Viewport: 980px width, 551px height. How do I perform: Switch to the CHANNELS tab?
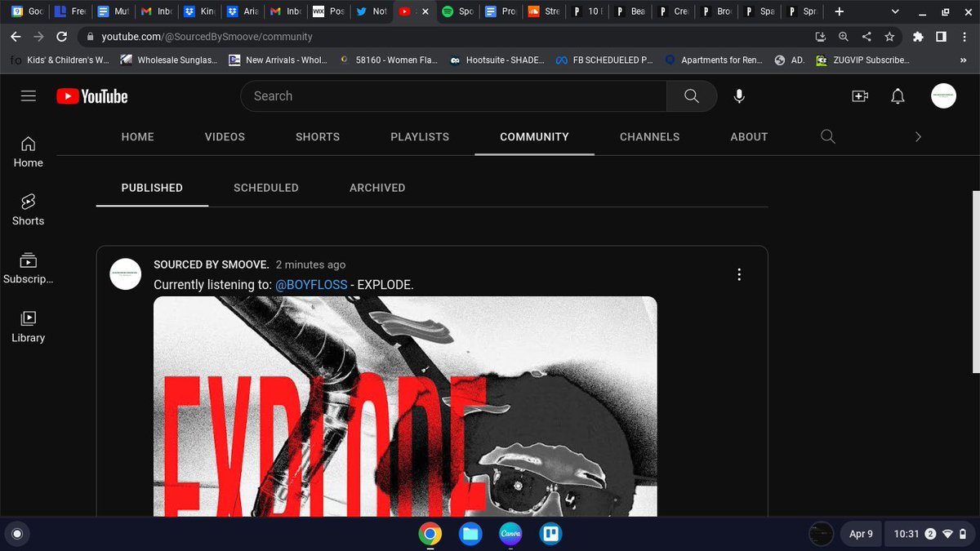(x=649, y=136)
